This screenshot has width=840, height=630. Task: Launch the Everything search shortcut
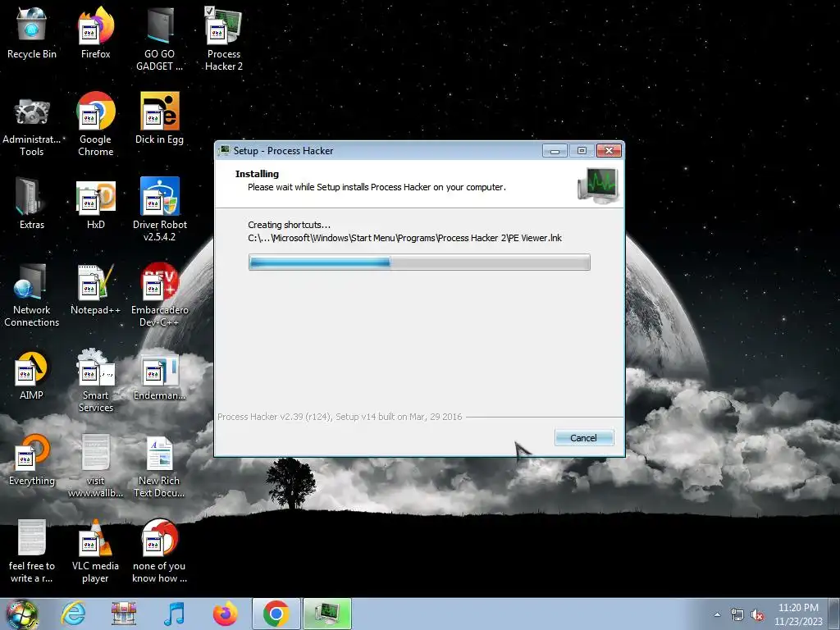click(x=32, y=459)
